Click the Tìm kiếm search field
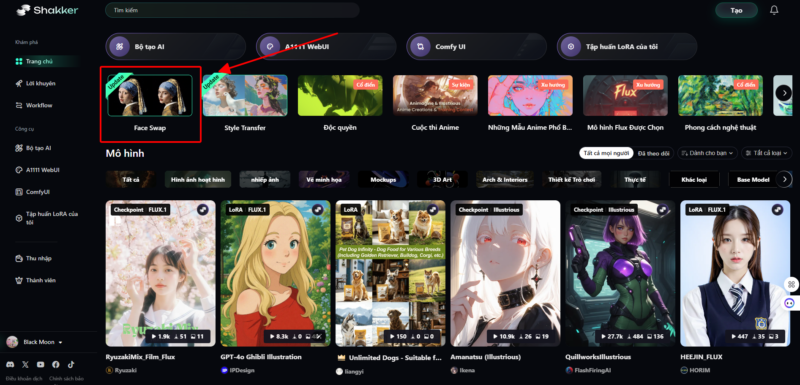Viewport: 800px width, 385px height. 232,10
